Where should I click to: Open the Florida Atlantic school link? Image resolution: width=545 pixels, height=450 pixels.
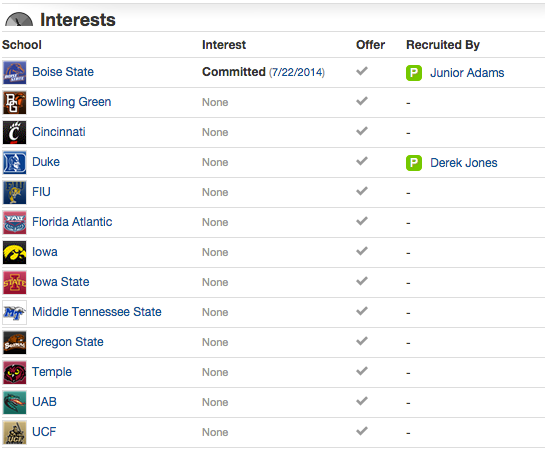(72, 222)
